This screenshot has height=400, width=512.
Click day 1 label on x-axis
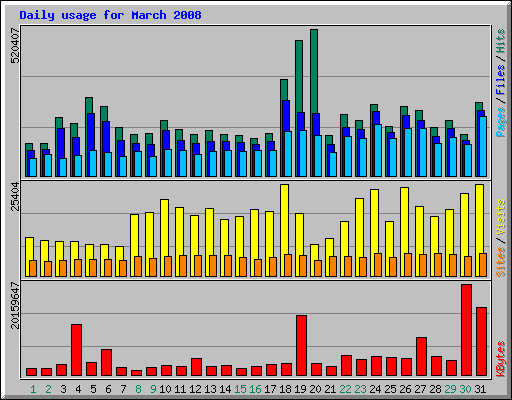click(x=33, y=389)
